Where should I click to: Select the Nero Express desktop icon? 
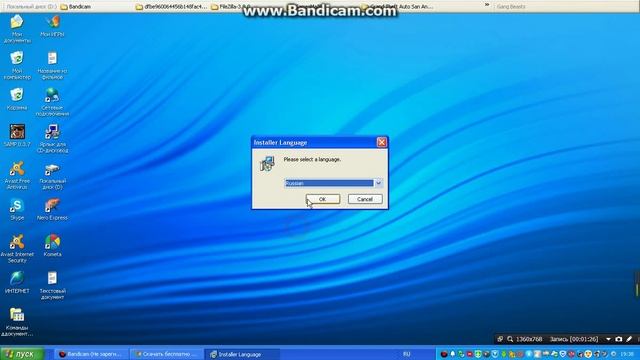52,209
